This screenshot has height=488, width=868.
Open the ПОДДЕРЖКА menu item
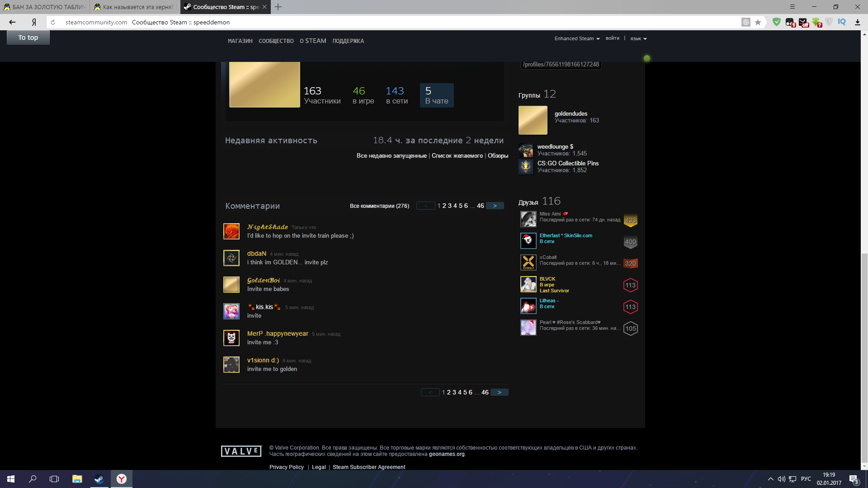pyautogui.click(x=348, y=41)
